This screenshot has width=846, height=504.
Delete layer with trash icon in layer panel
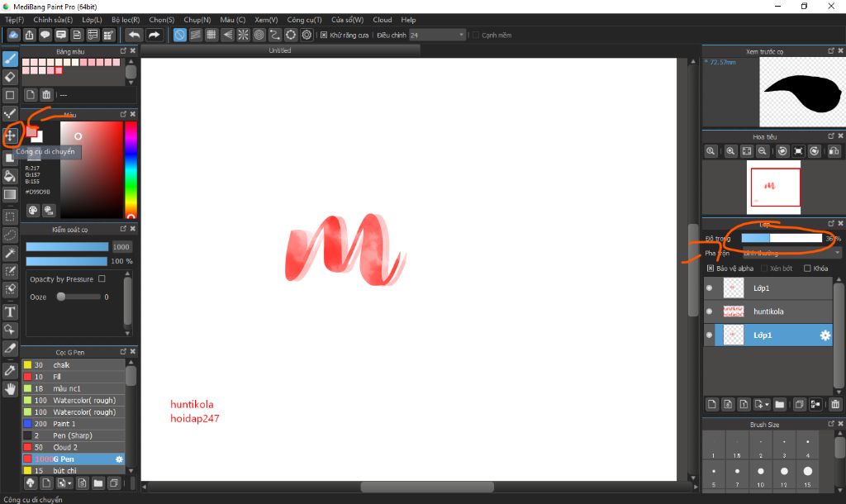[835, 404]
